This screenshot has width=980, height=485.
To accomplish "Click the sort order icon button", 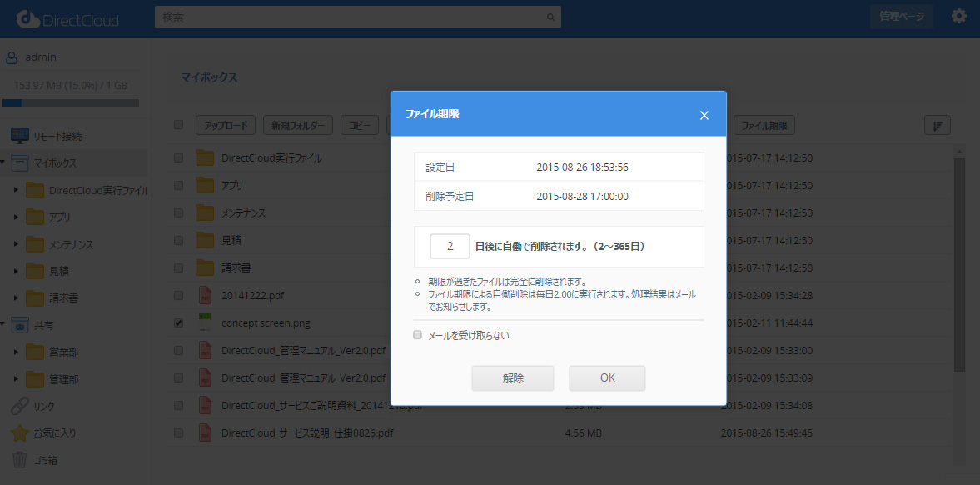I will click(937, 125).
